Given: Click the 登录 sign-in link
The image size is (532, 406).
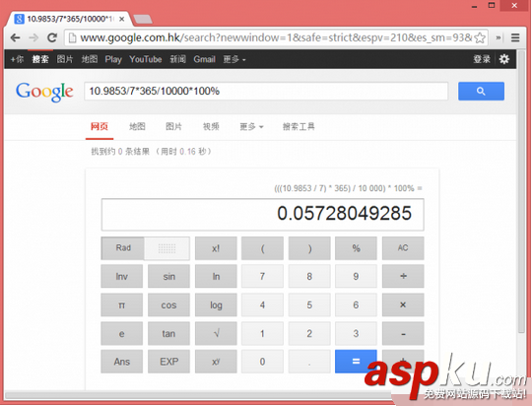Looking at the screenshot, I should pyautogui.click(x=482, y=59).
